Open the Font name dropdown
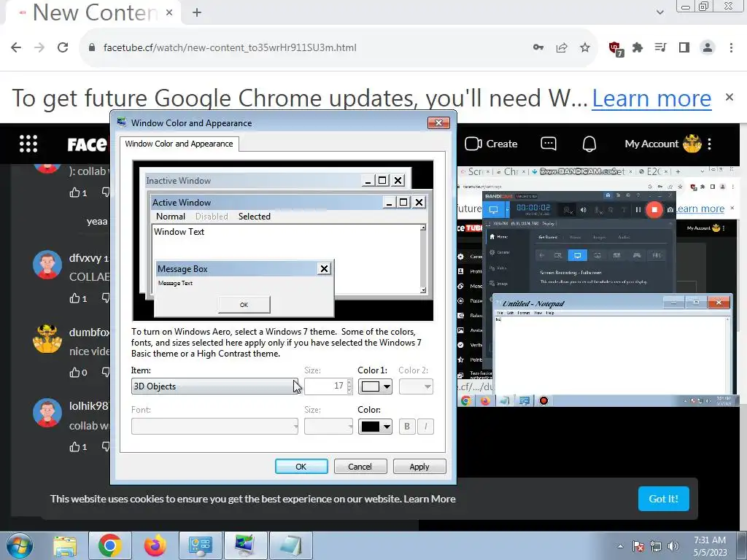 pyautogui.click(x=215, y=426)
